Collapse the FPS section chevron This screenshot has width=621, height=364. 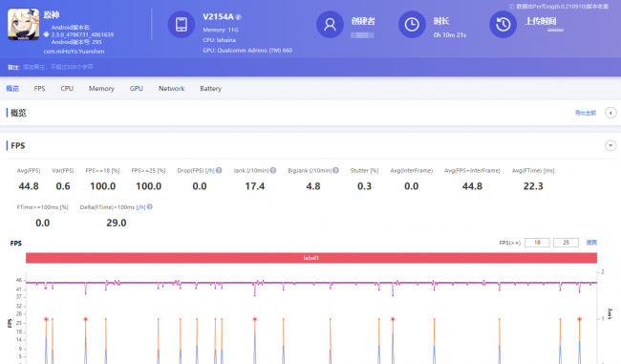[610, 145]
